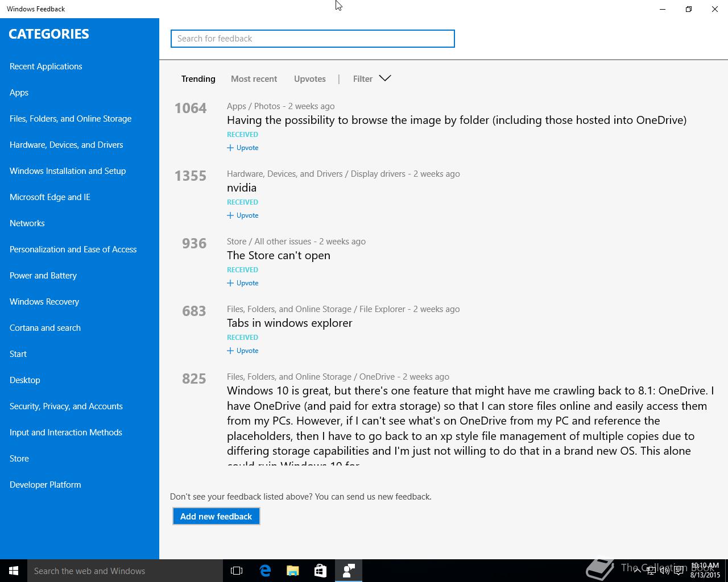The image size is (728, 582).
Task: Click vote count 825
Action: pos(194,379)
